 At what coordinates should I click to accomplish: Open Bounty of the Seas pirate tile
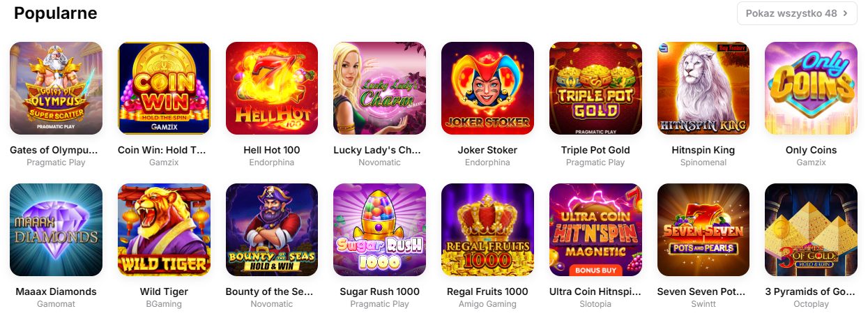(x=272, y=229)
